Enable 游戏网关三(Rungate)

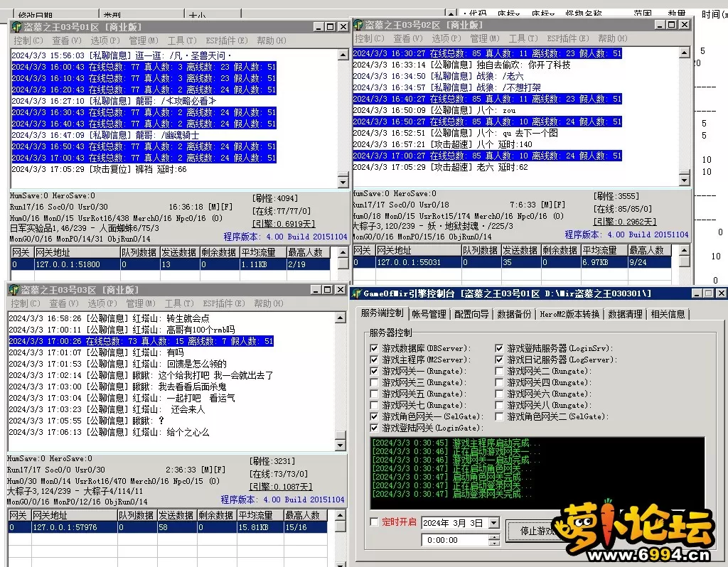[x=374, y=382]
